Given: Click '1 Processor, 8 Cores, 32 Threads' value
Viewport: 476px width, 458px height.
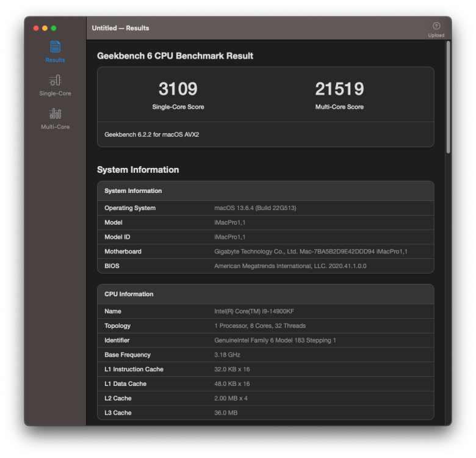Looking at the screenshot, I should point(260,326).
